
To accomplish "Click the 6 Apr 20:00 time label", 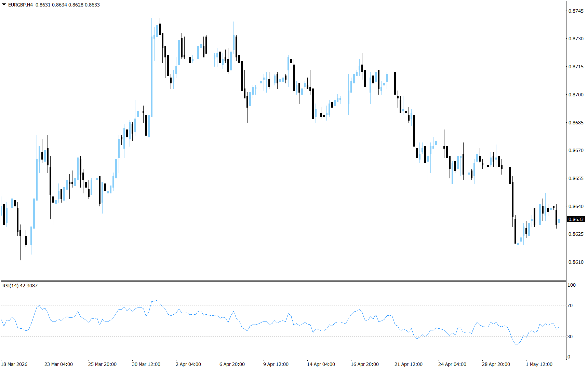I will (x=232, y=364).
